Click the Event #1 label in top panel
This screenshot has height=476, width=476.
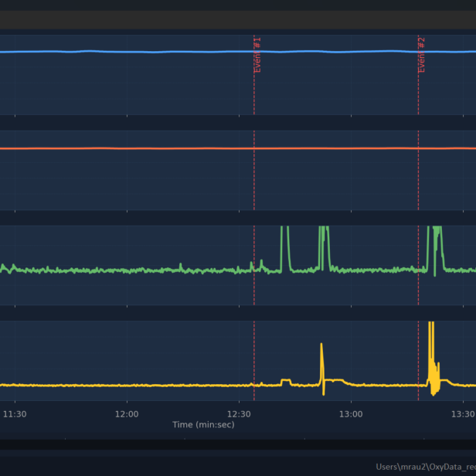[x=257, y=55]
